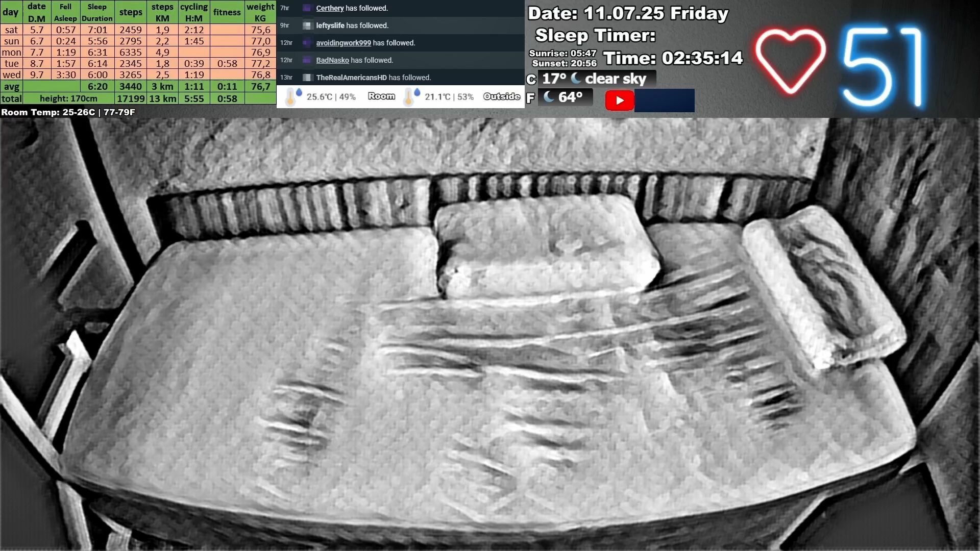The width and height of the screenshot is (980, 551).
Task: Open the Certhery follower link
Action: click(x=330, y=8)
